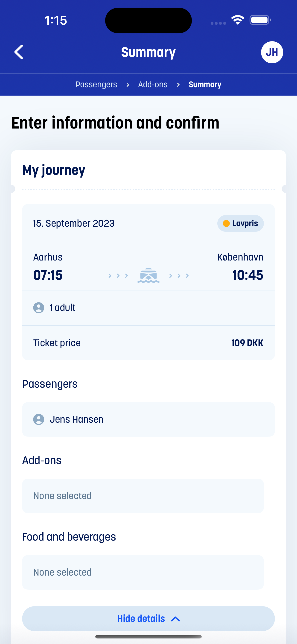Screen dimensions: 297x644
Task: Tap the orange Lavpris dot indicator
Action: [x=226, y=223]
